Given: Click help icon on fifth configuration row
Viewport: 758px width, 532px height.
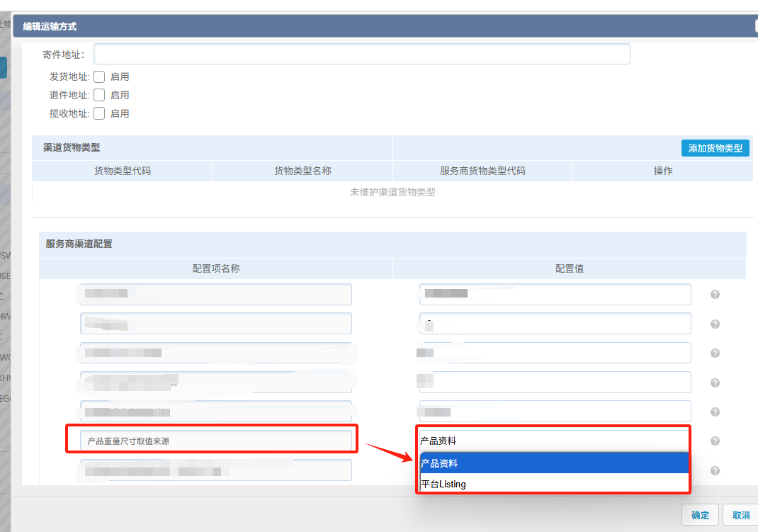Looking at the screenshot, I should tap(715, 412).
